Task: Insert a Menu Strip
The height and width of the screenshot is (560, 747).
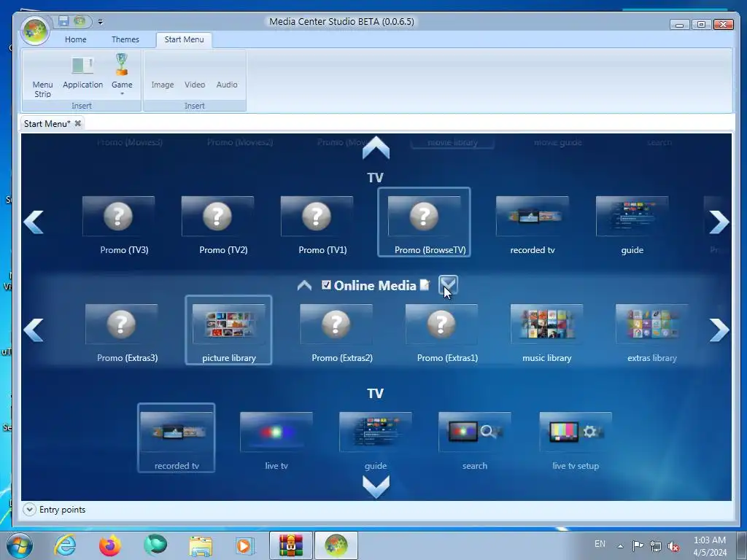Action: [42, 76]
